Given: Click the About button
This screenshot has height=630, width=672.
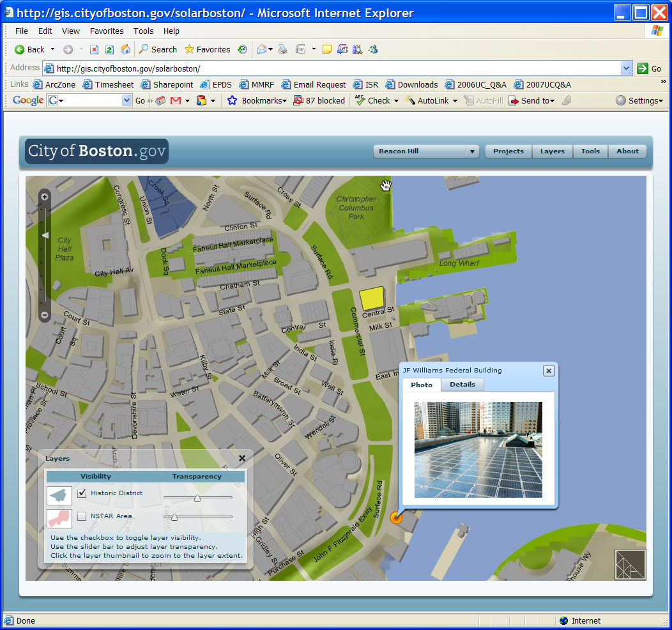Looking at the screenshot, I should click(627, 151).
